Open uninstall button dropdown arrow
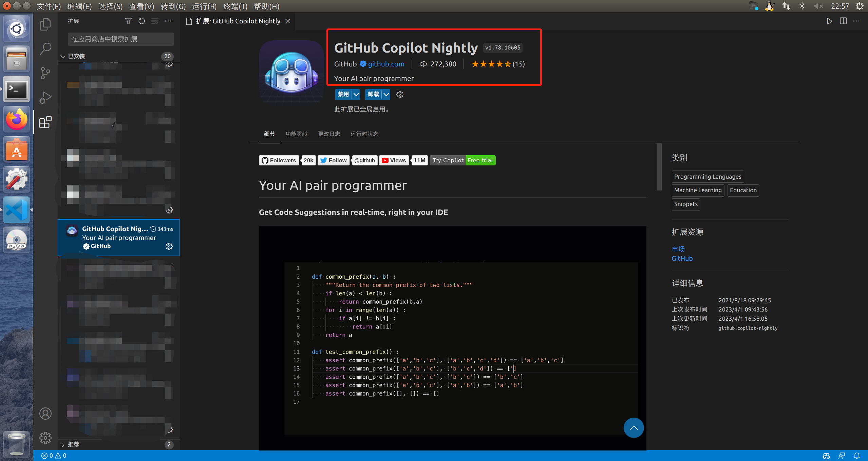Viewport: 868px width, 461px height. 386,95
